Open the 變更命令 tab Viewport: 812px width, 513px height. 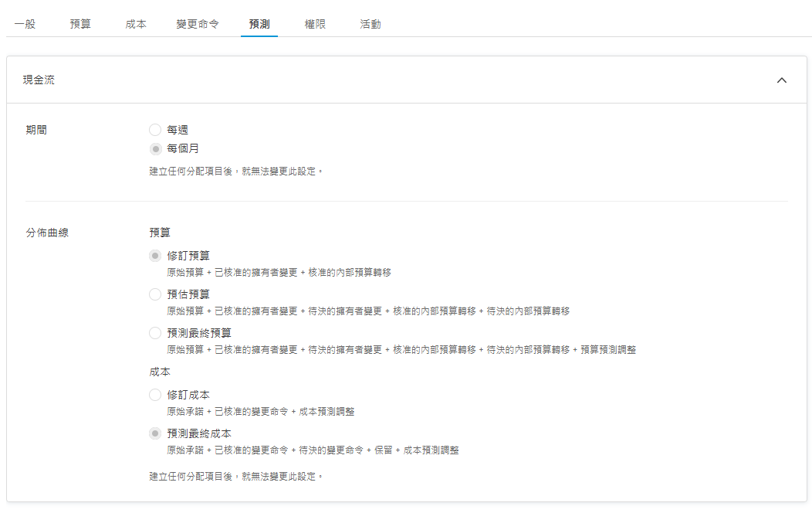(x=198, y=24)
